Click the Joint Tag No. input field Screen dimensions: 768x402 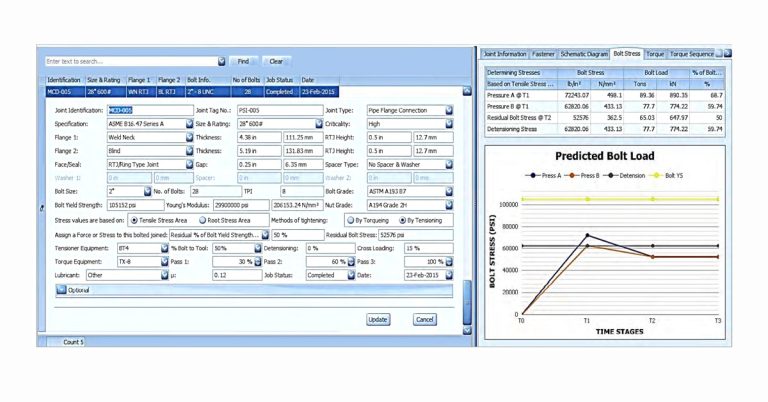click(280, 111)
